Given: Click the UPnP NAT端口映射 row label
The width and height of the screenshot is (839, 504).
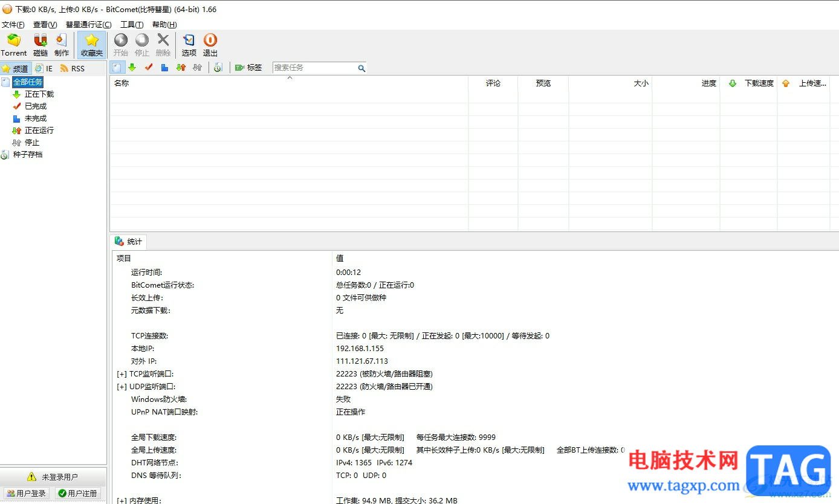Looking at the screenshot, I should coord(164,412).
